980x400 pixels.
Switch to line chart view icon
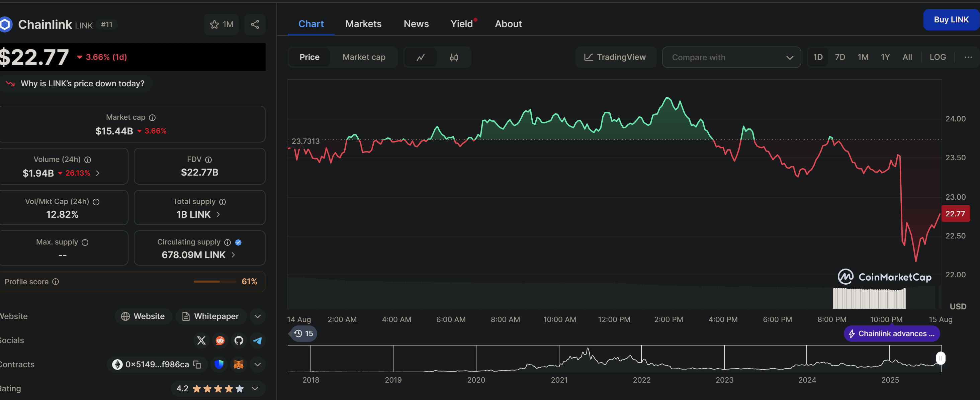pyautogui.click(x=420, y=58)
